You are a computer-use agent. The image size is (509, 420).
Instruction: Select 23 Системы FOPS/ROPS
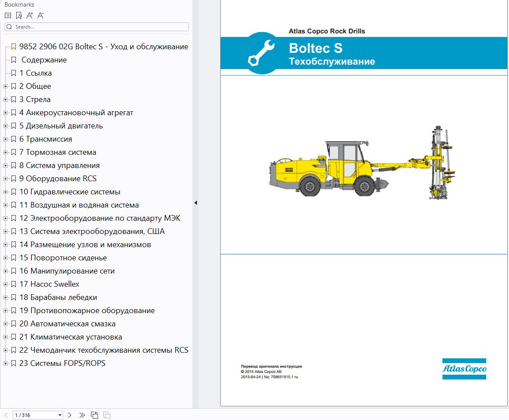point(62,363)
